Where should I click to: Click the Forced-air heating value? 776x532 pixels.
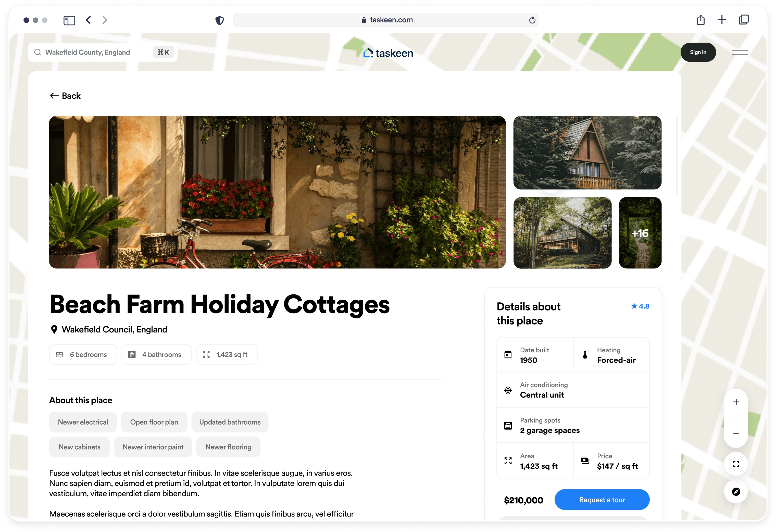(616, 360)
